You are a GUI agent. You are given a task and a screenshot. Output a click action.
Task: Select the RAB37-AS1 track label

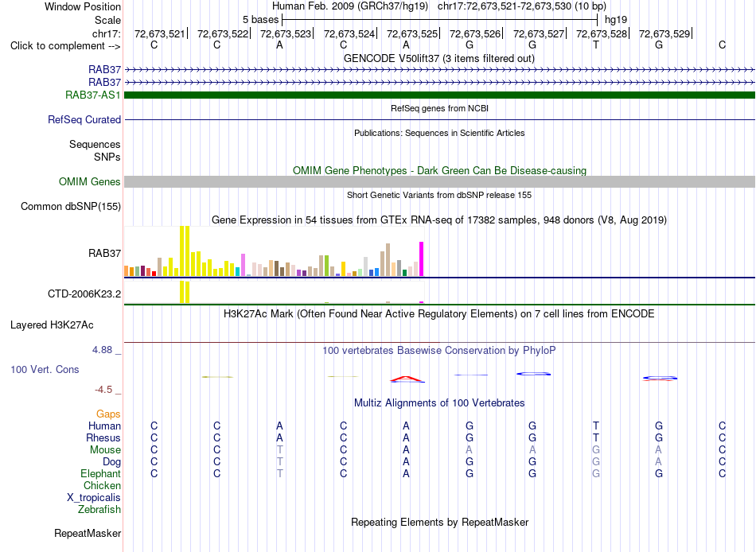(93, 95)
